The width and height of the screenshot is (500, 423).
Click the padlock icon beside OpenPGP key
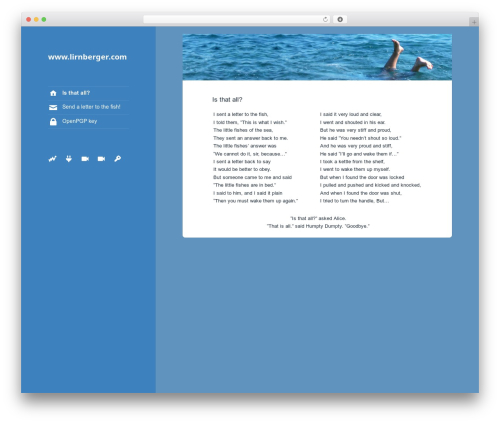53,121
